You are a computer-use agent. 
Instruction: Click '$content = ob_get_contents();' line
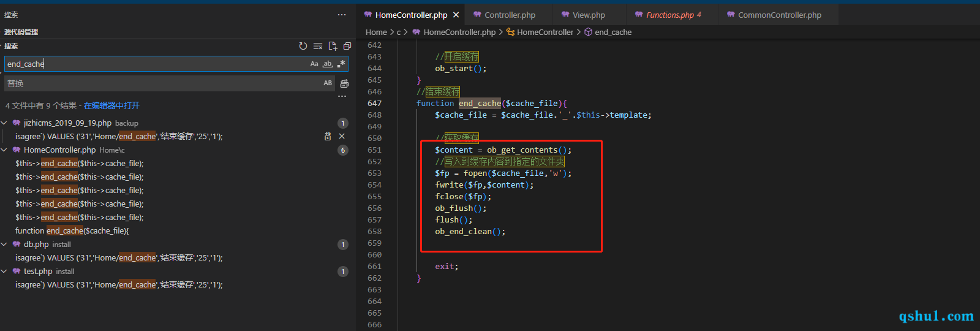(x=503, y=150)
